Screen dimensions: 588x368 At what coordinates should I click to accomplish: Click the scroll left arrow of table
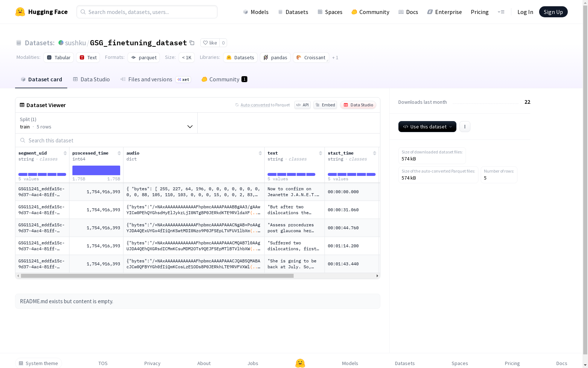18,276
